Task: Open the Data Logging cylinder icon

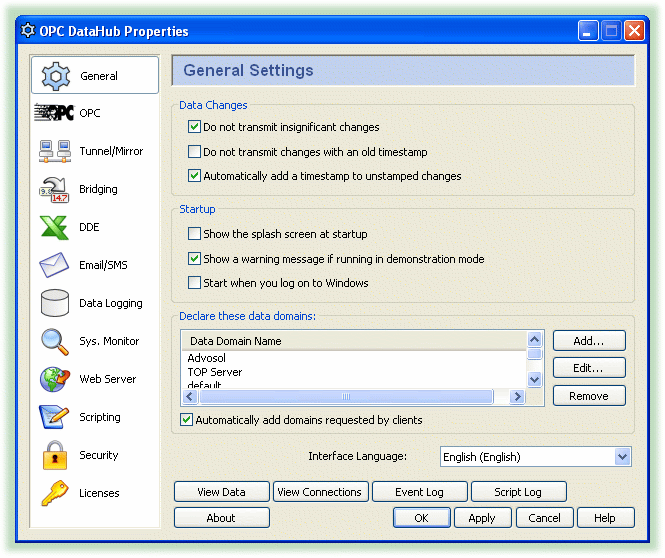Action: click(x=55, y=303)
